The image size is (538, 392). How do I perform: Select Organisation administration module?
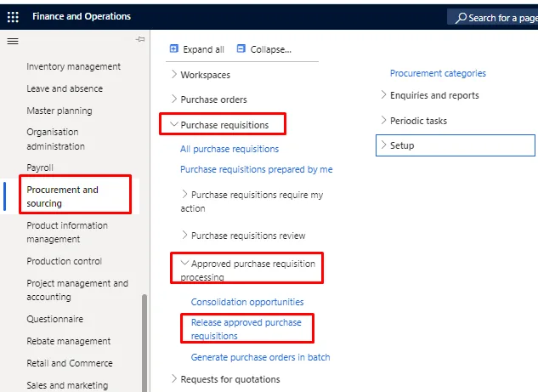point(55,139)
